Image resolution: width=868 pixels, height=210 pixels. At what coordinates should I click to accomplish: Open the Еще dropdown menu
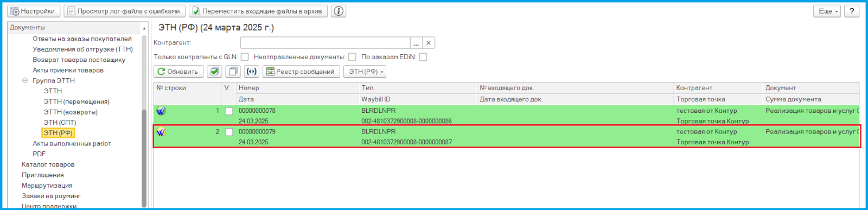pyautogui.click(x=827, y=11)
